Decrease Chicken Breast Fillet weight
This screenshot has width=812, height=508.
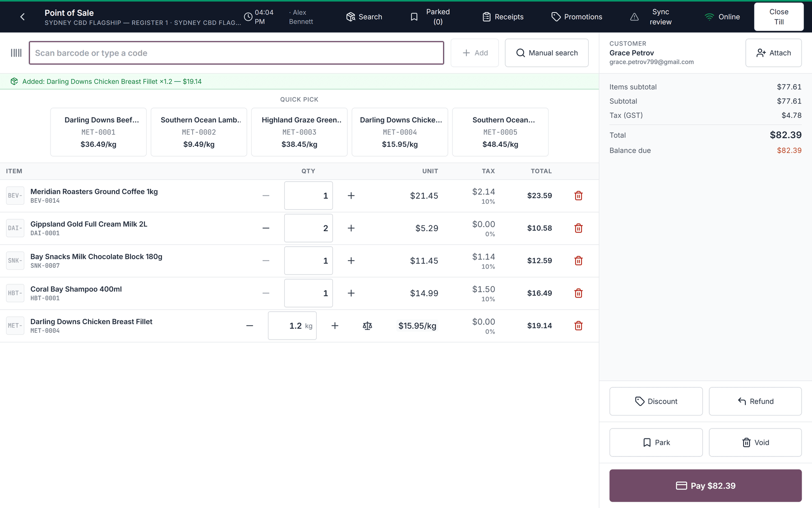pos(249,326)
